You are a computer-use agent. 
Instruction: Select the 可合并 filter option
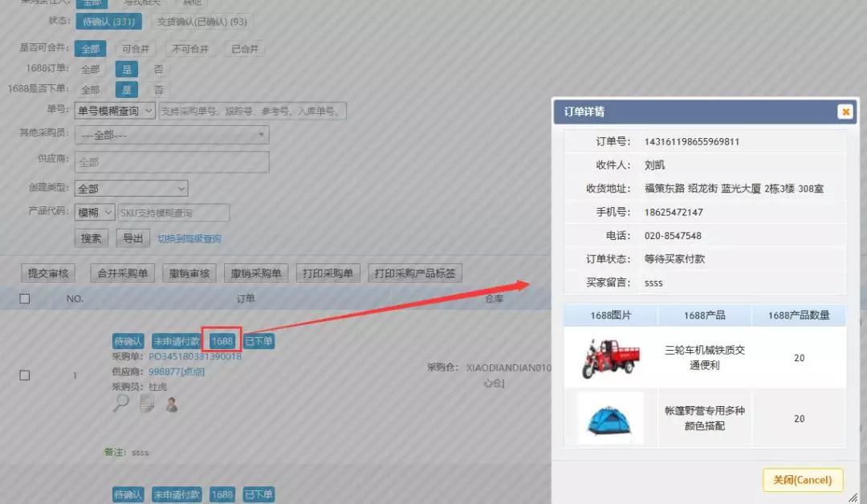click(136, 49)
